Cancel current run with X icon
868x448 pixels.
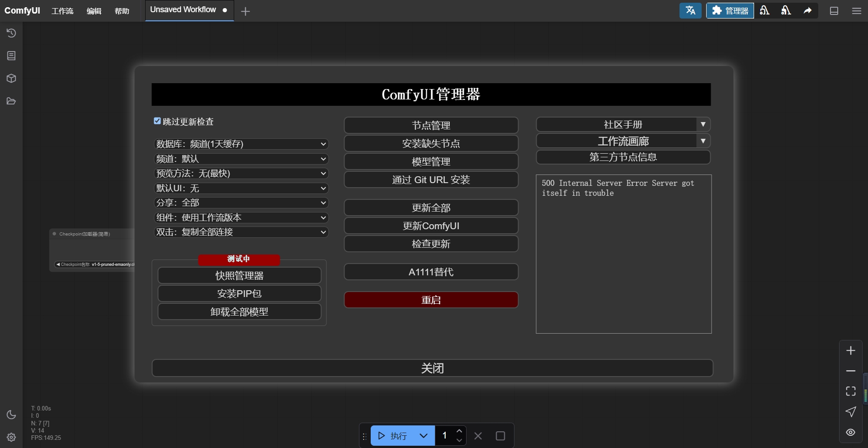[478, 436]
